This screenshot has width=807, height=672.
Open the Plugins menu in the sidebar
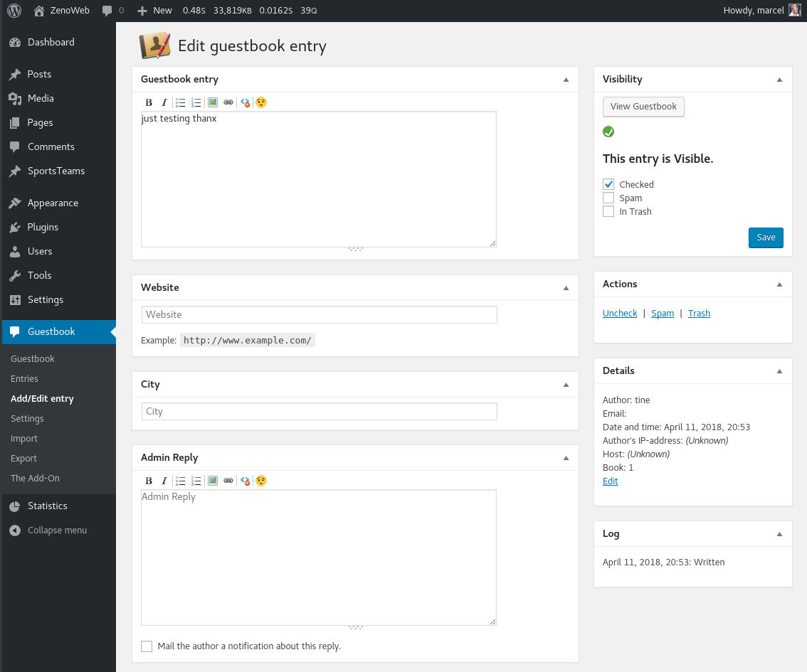(x=43, y=227)
